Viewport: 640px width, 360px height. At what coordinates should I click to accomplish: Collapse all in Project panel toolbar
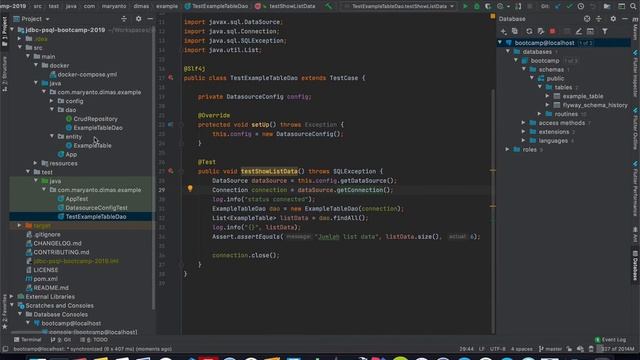tap(124, 19)
